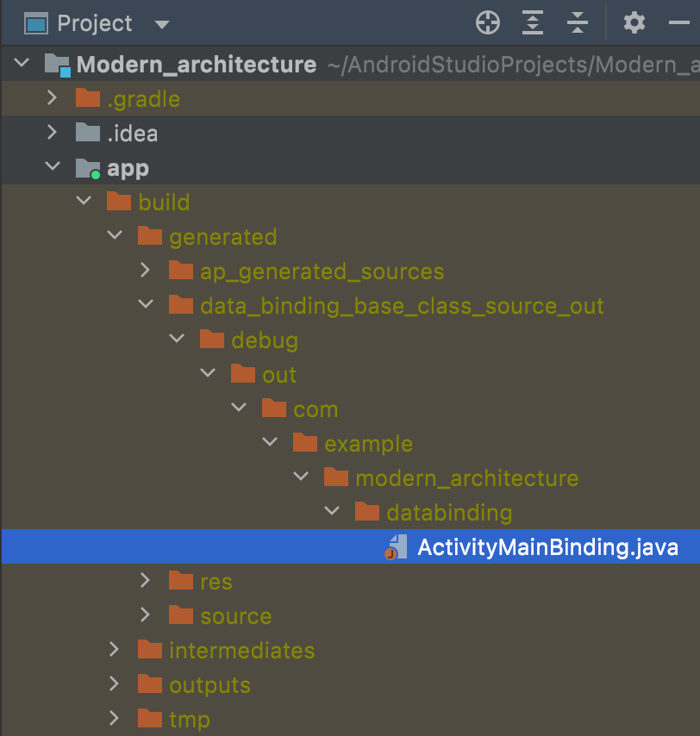Click the app module folder icon
This screenshot has width=700, height=736.
[88, 168]
